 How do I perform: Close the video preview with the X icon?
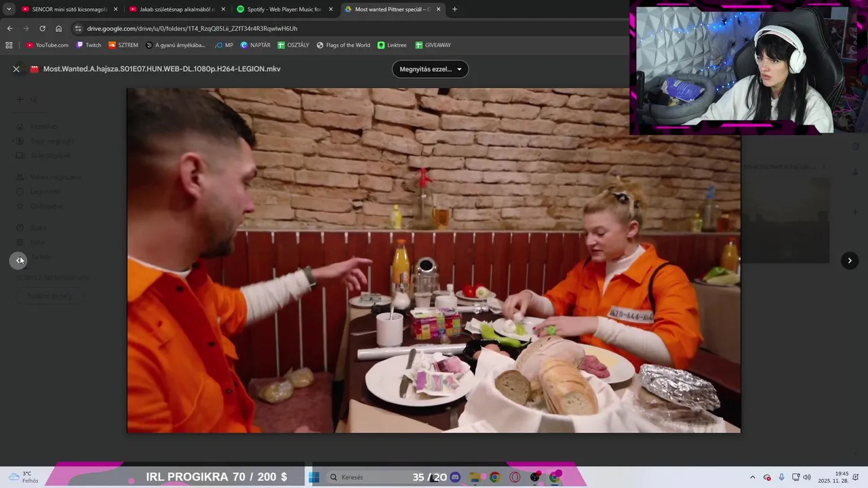(16, 68)
